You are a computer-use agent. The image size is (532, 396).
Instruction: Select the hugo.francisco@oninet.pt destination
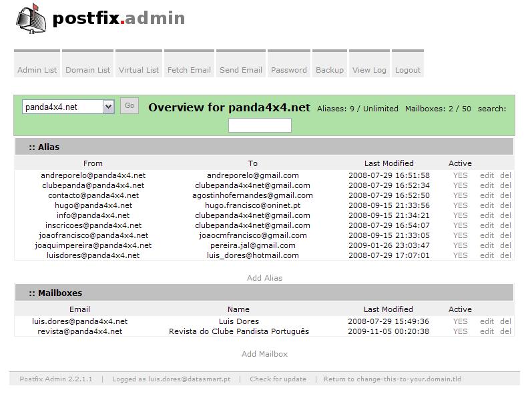(x=252, y=205)
